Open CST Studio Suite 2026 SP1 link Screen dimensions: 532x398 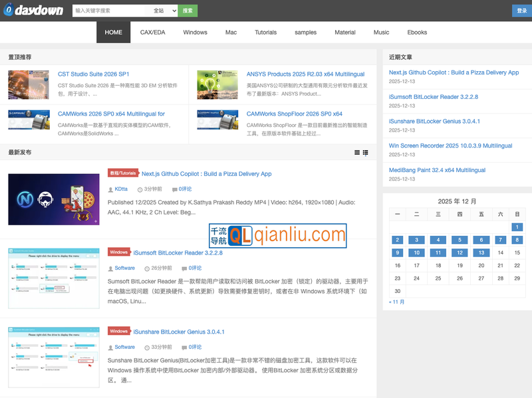pyautogui.click(x=93, y=74)
